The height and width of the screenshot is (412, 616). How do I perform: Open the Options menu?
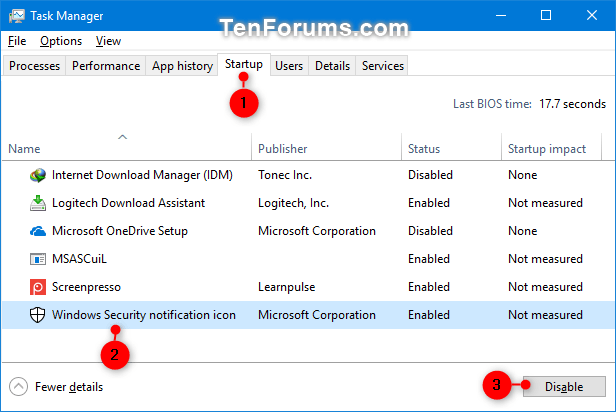point(61,41)
